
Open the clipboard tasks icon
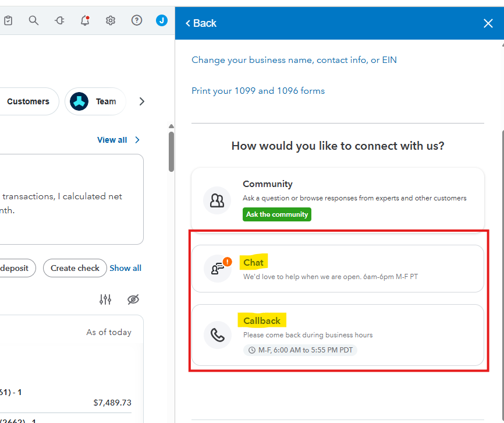coord(8,21)
